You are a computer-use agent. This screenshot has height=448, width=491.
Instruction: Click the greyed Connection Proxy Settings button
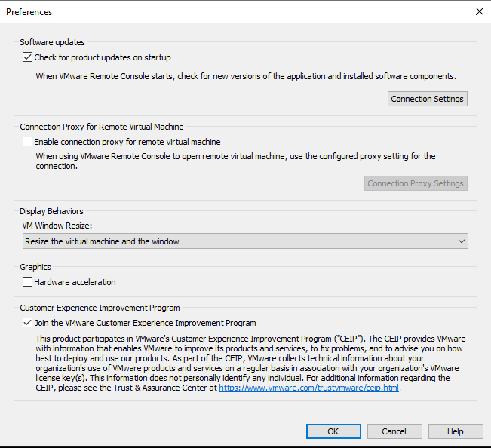[416, 183]
